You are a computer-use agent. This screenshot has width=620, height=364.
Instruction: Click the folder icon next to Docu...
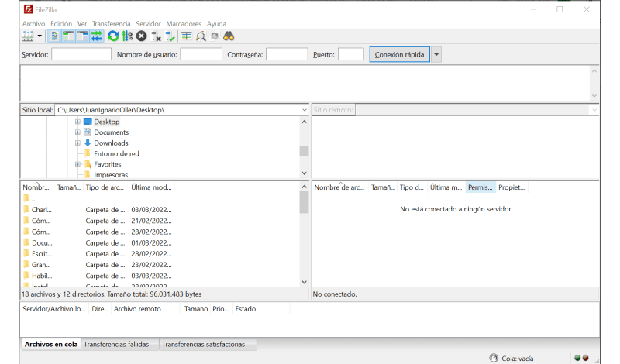click(26, 242)
